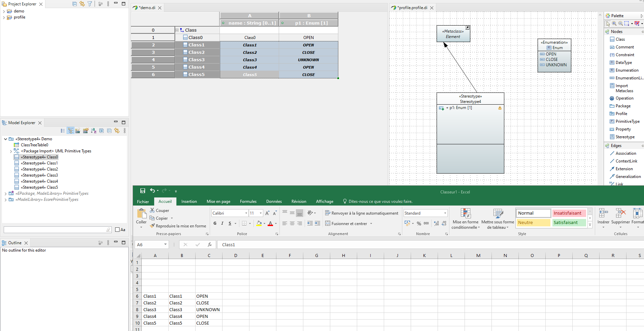Image resolution: width=644 pixels, height=331 pixels.
Task: Click the Model Explorer search filter field
Action: point(58,230)
